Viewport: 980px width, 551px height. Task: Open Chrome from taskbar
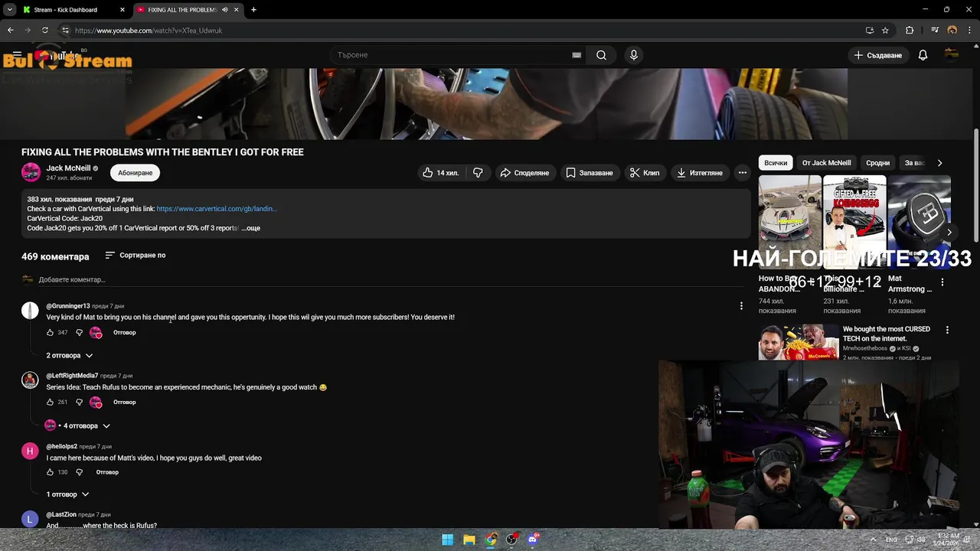[x=491, y=540]
